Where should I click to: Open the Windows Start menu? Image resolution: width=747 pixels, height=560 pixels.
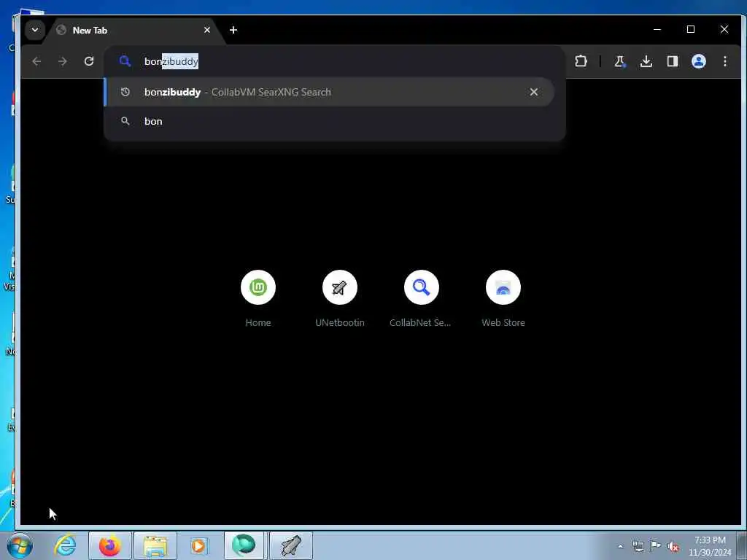tap(20, 545)
